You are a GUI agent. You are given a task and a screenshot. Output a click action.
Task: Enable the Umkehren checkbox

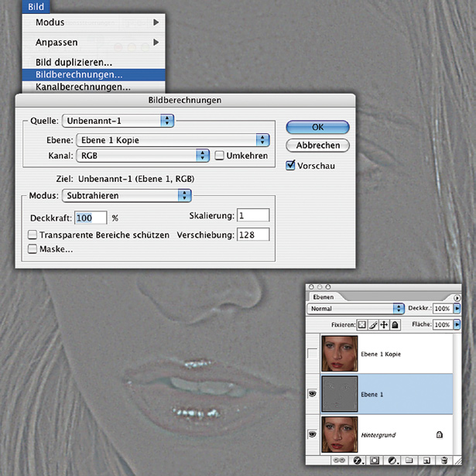(220, 156)
